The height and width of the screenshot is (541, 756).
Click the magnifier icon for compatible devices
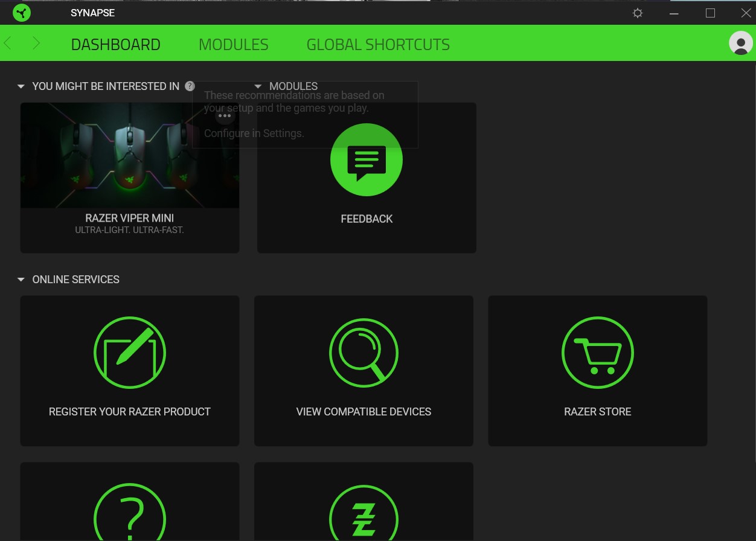(364, 353)
